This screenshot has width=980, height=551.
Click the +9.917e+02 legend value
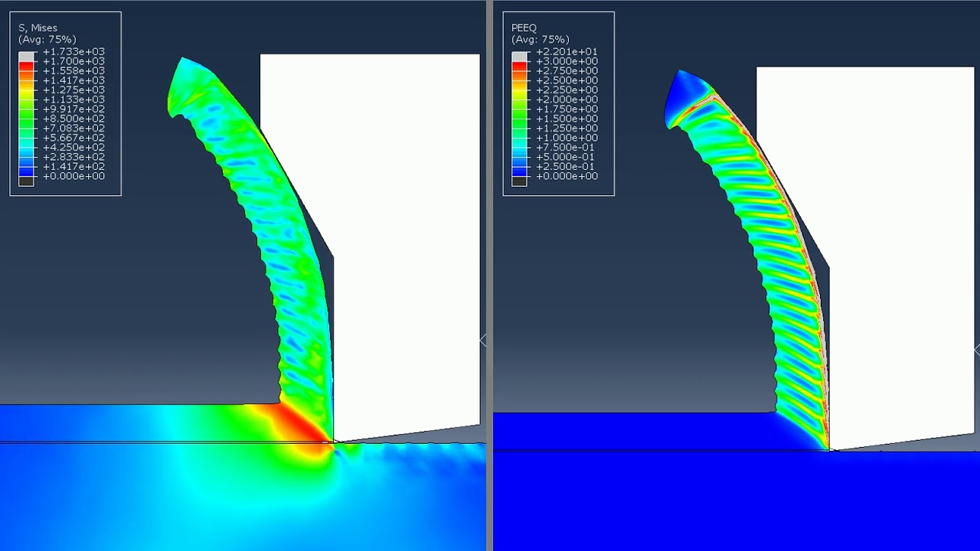[73, 109]
